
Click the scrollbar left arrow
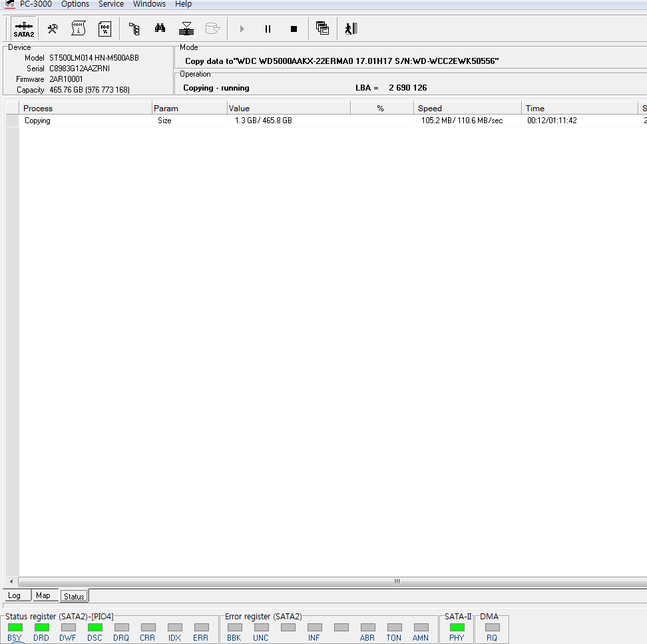[x=11, y=581]
